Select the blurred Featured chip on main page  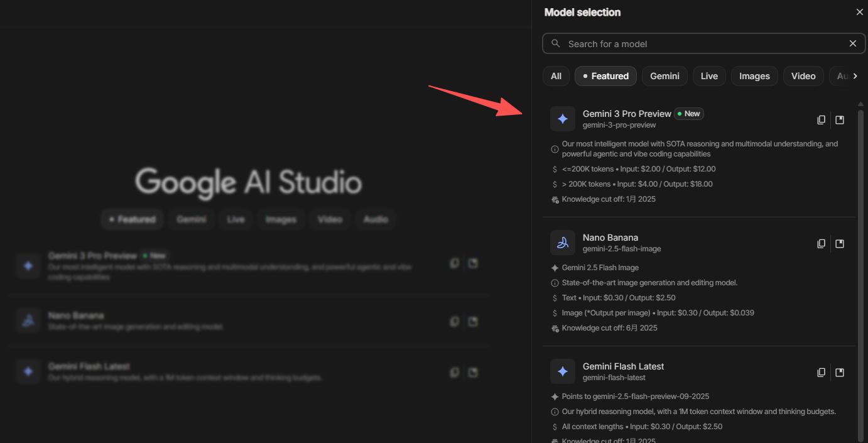click(133, 219)
